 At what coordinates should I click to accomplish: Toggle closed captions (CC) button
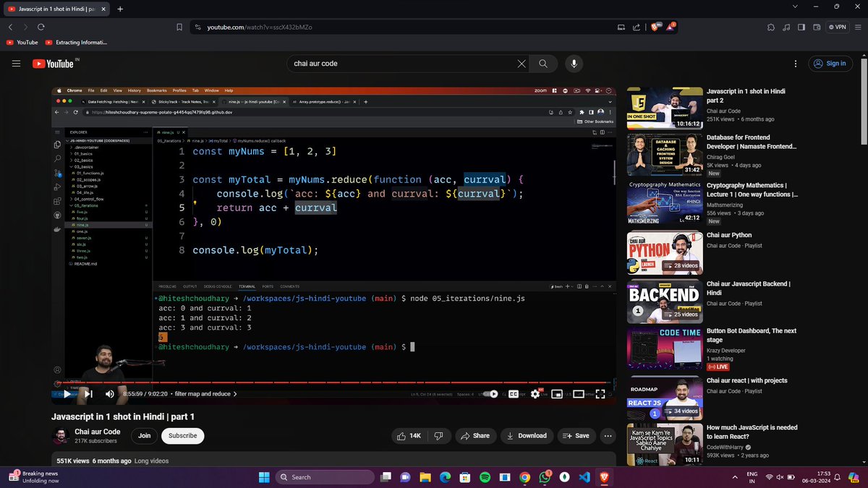[x=514, y=394]
